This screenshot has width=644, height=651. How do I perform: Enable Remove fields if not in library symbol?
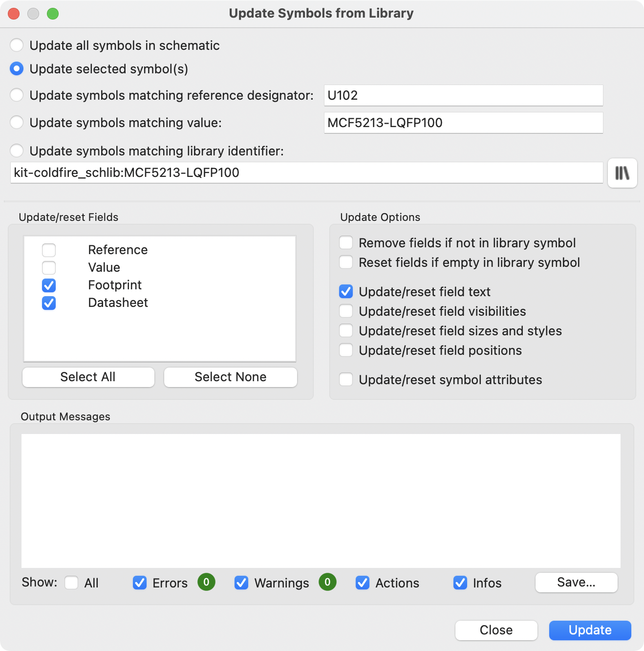pyautogui.click(x=345, y=242)
